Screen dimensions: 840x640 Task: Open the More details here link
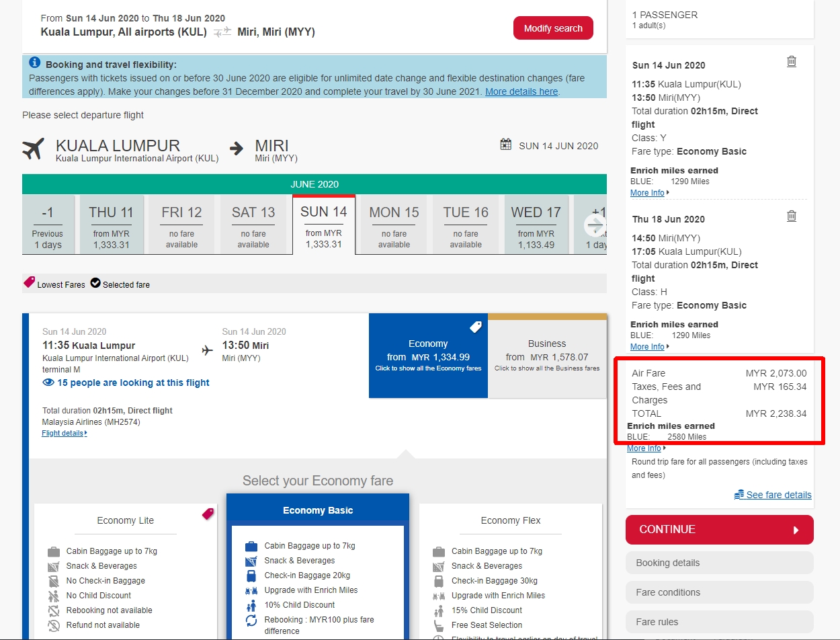coord(521,91)
